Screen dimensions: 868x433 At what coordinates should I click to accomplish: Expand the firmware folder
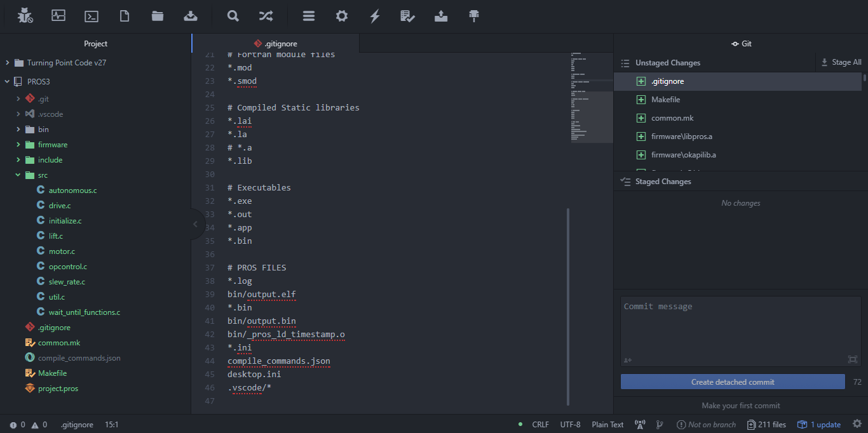(18, 145)
